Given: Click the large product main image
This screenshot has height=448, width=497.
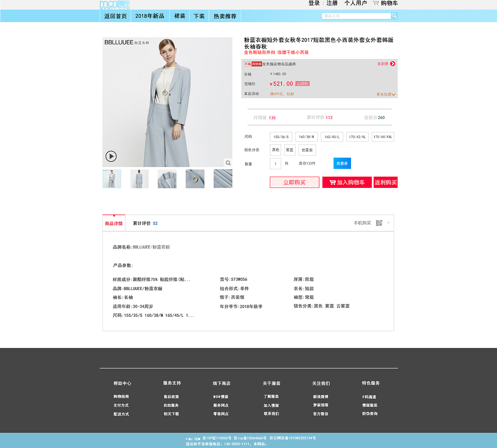Looking at the screenshot, I should point(167,102).
